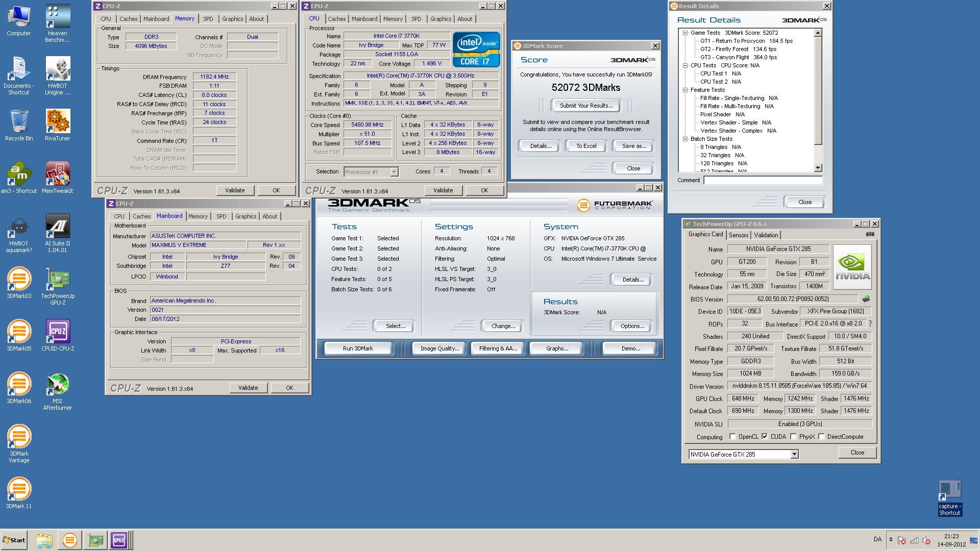Viewport: 980px width, 551px height.
Task: Click the Result Details scroll up arrow
Action: (818, 33)
